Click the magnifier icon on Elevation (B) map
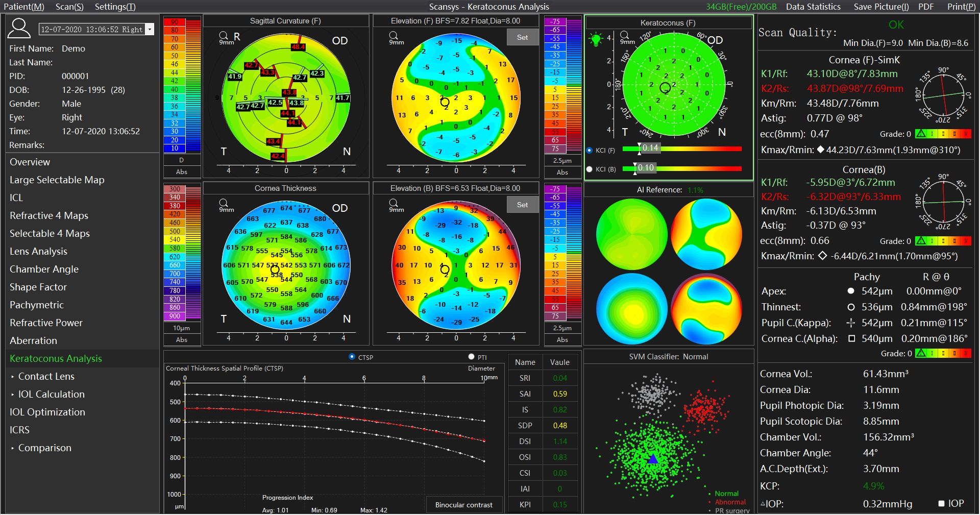The height and width of the screenshot is (515, 980). (393, 203)
